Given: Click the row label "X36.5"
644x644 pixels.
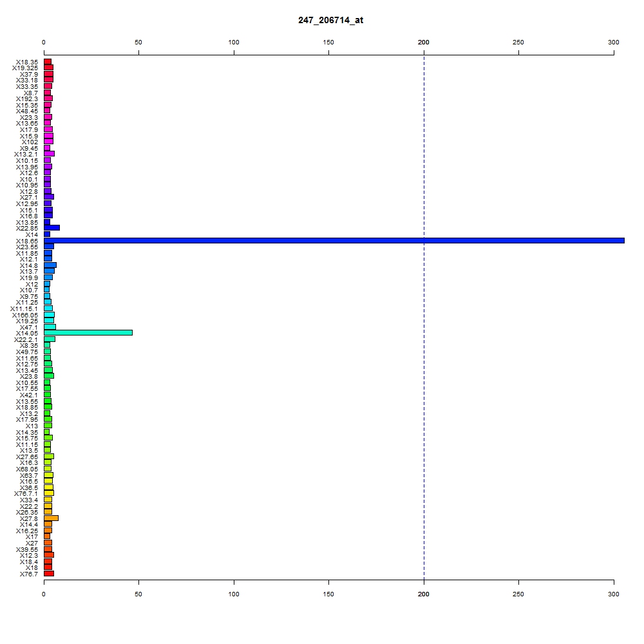Looking at the screenshot, I should pyautogui.click(x=29, y=488).
